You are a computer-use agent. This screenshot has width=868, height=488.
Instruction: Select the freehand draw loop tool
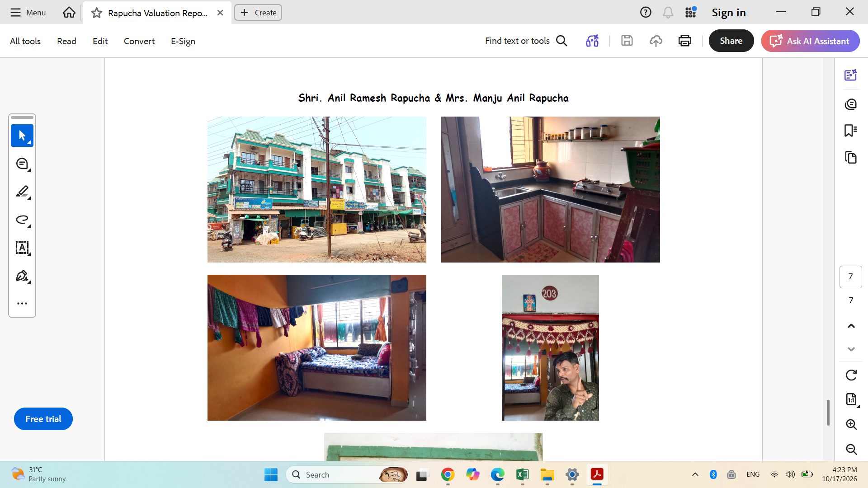(22, 220)
